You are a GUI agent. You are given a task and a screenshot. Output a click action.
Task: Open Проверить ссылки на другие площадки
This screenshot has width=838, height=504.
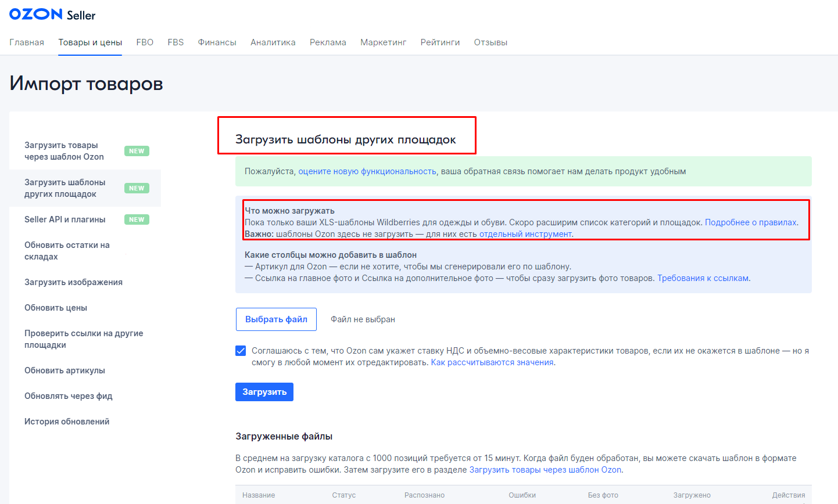pos(84,339)
